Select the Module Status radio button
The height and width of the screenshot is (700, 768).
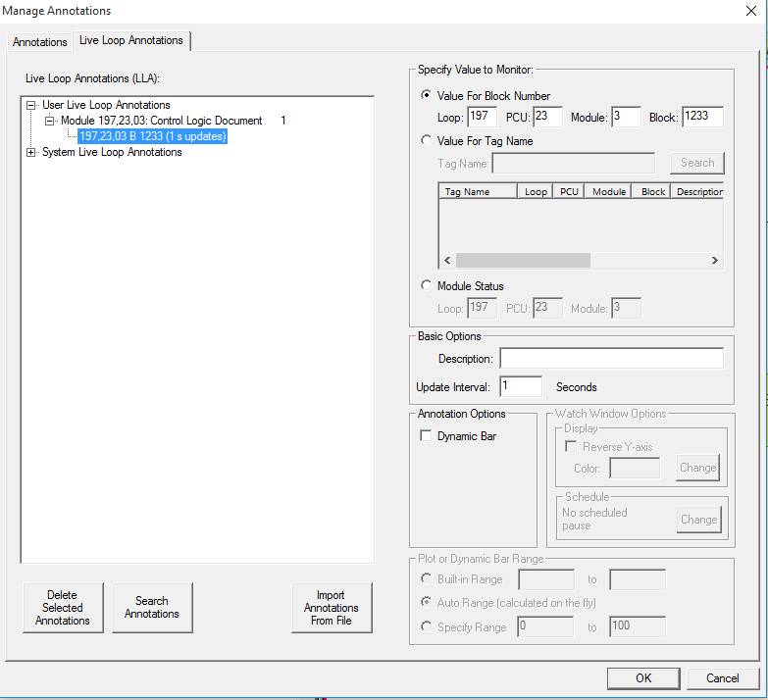425,285
